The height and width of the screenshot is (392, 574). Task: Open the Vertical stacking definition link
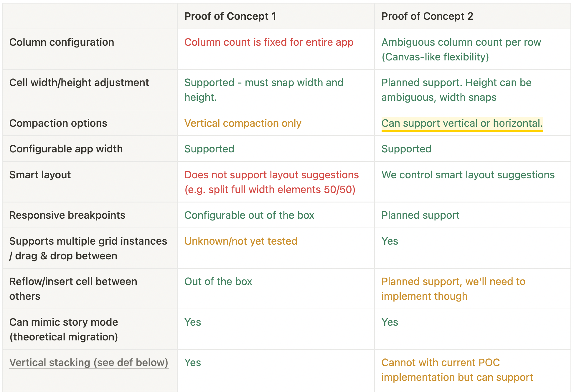pyautogui.click(x=89, y=363)
